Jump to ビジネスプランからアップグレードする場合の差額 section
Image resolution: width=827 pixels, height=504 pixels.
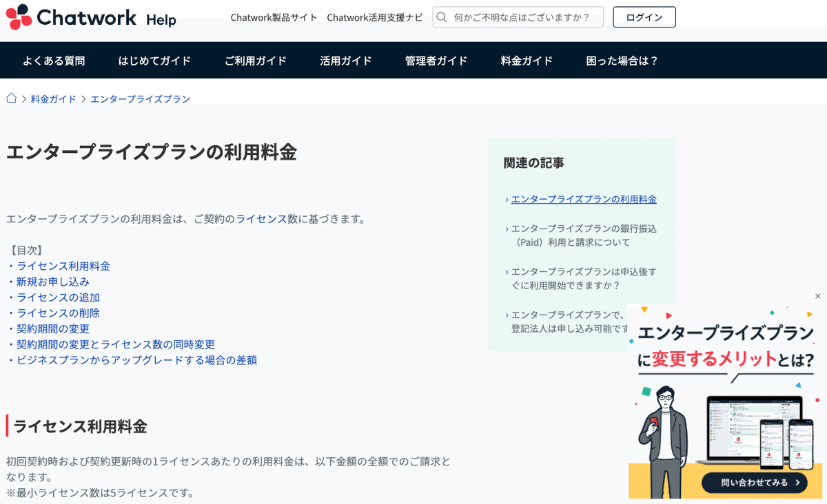[x=136, y=360]
